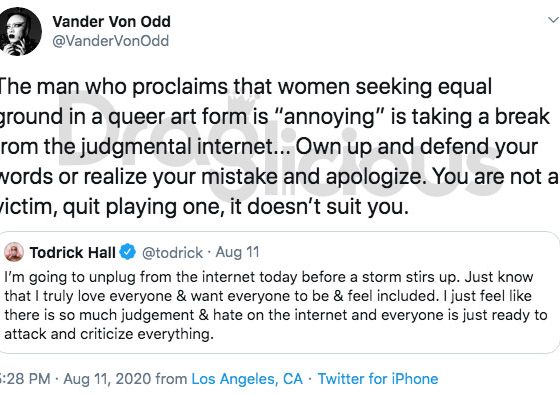Click the main tweet text paragraph
This screenshot has width=560, height=397.
pos(279,146)
